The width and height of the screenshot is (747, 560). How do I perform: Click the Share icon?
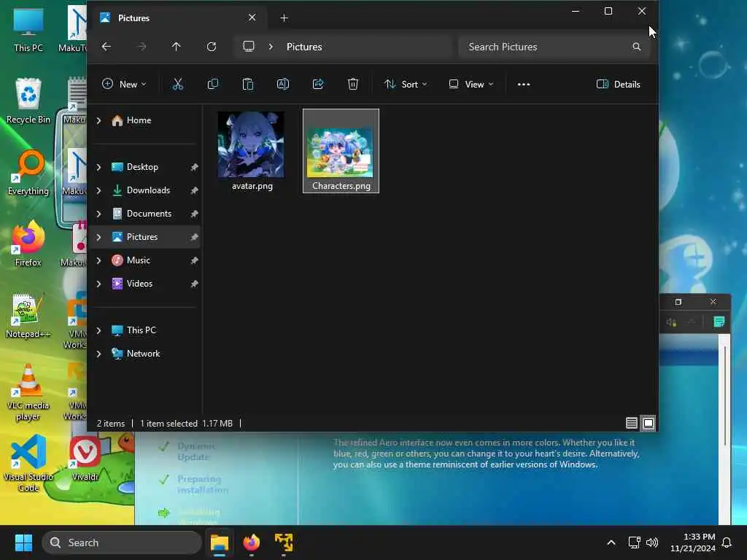[318, 85]
